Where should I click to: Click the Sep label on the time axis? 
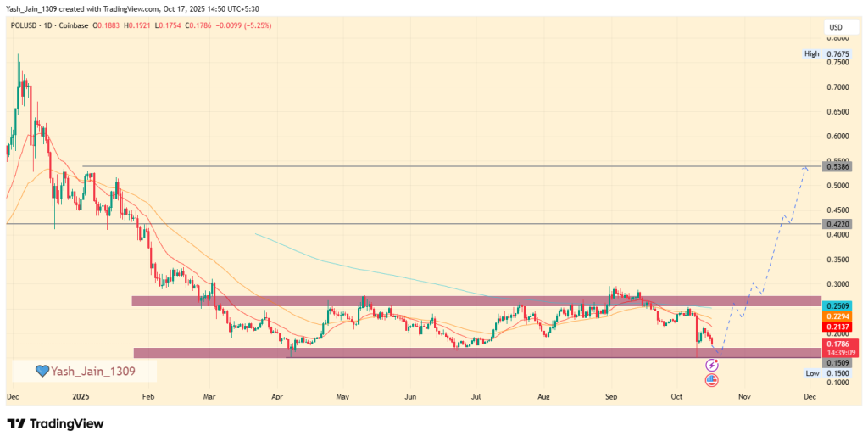609,396
